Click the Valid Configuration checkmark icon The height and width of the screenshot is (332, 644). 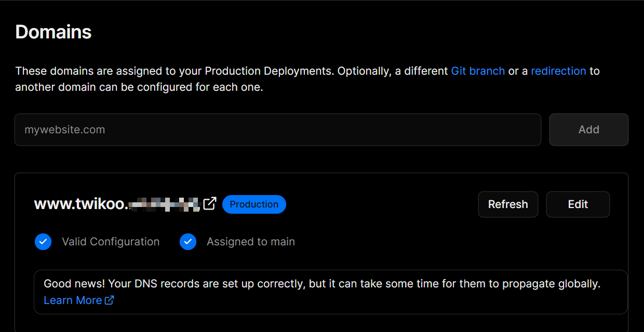43,242
